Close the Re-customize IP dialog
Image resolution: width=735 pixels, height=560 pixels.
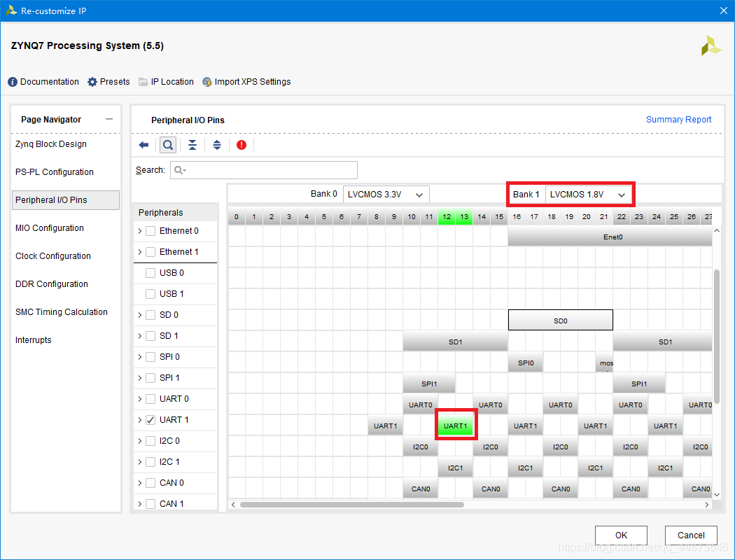723,10
